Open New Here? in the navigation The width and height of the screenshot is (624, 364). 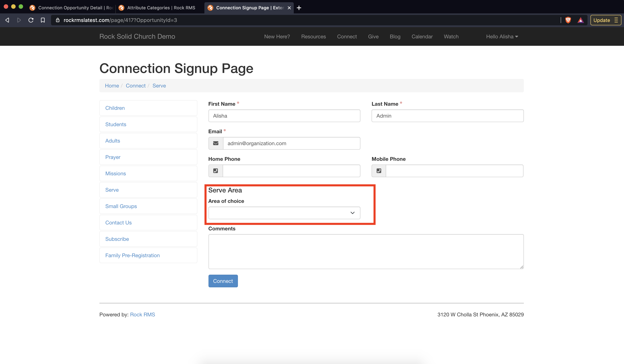tap(277, 37)
